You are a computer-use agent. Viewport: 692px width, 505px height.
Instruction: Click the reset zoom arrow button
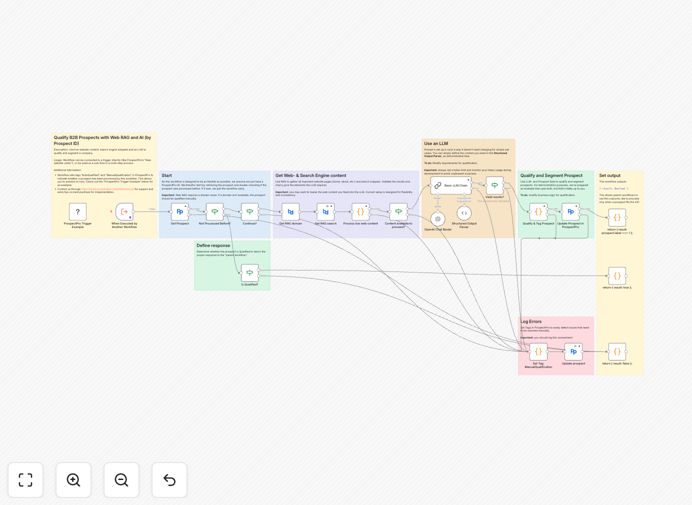click(169, 480)
